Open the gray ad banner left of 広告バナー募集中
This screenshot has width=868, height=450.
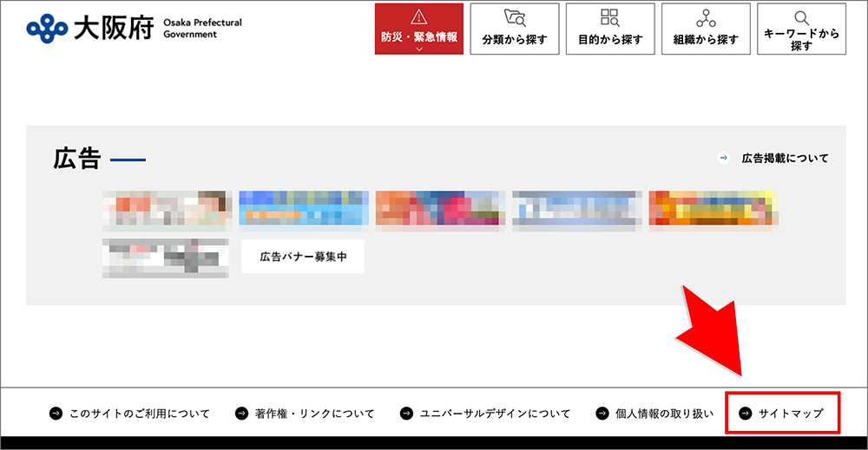[x=166, y=258]
